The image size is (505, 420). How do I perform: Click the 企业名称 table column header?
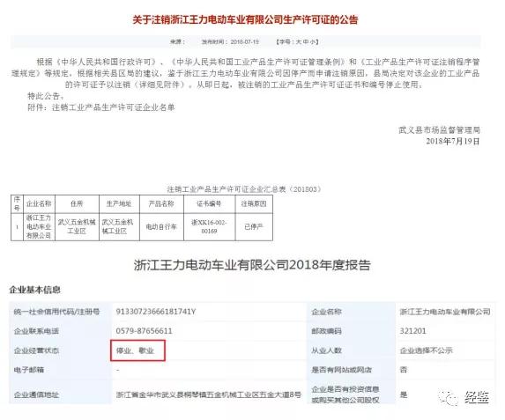39,204
